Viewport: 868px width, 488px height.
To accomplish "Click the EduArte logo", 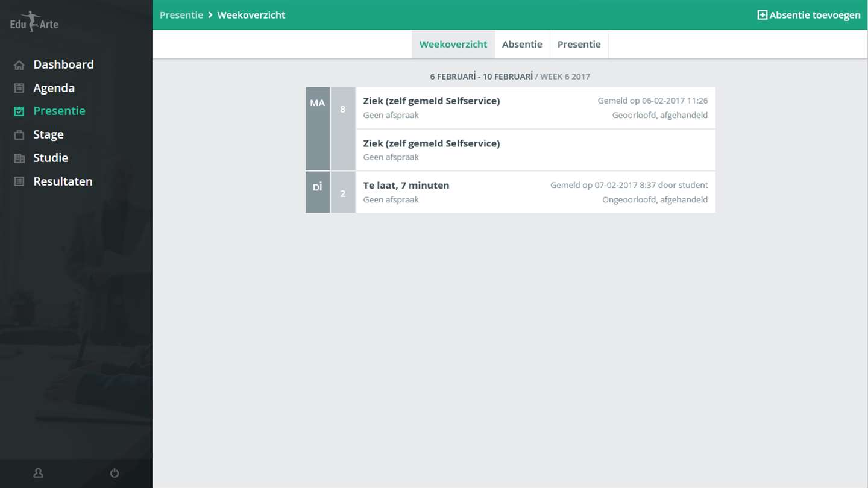I will coord(34,22).
